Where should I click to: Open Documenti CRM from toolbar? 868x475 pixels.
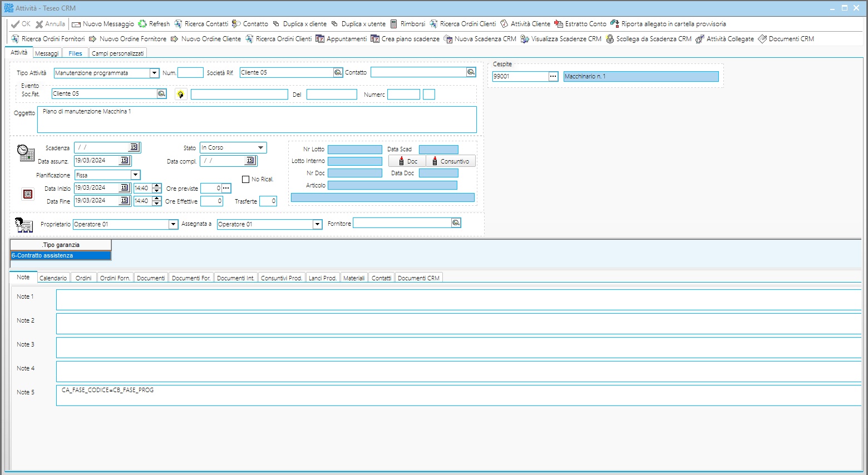tap(786, 39)
